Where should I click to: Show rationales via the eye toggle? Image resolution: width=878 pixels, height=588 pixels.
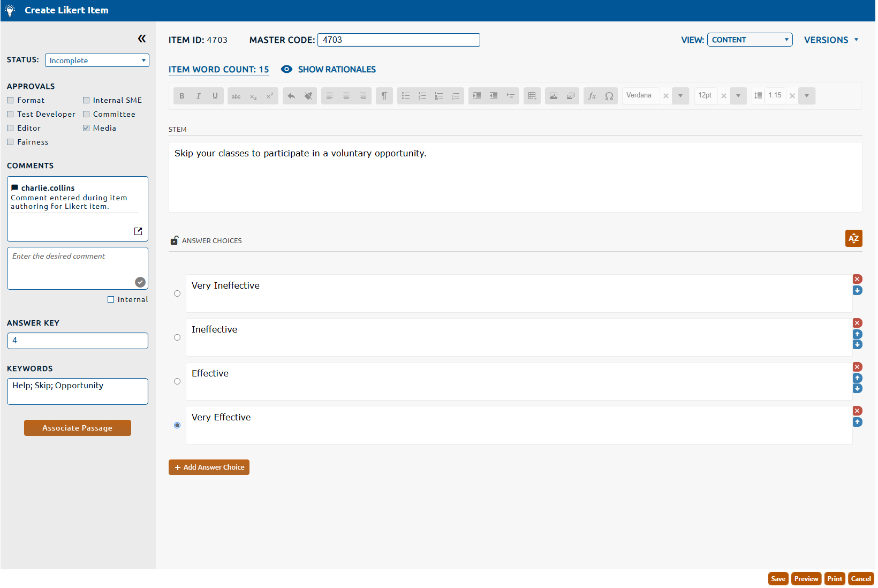coord(287,69)
